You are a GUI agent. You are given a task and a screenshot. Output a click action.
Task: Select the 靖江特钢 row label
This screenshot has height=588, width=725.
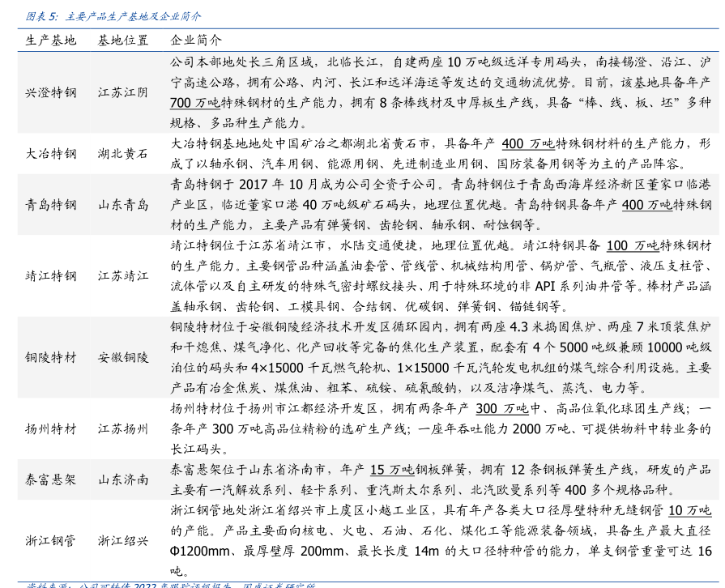pos(51,276)
